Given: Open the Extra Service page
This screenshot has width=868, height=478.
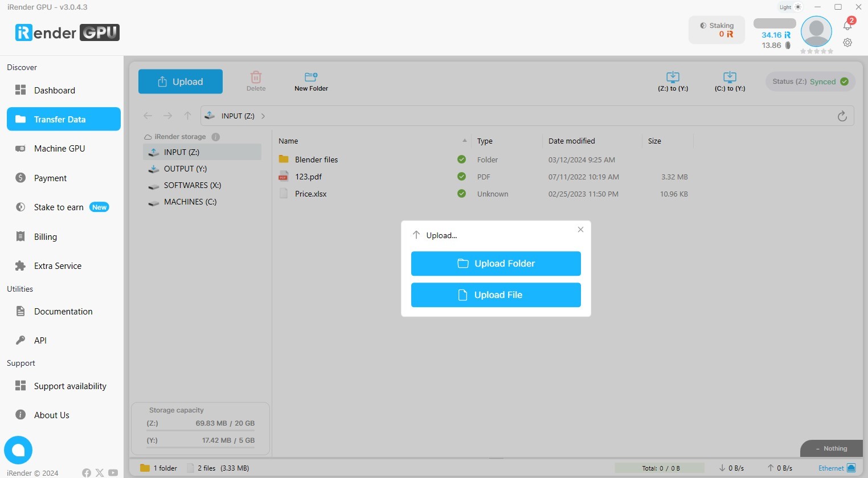Looking at the screenshot, I should tap(64, 266).
